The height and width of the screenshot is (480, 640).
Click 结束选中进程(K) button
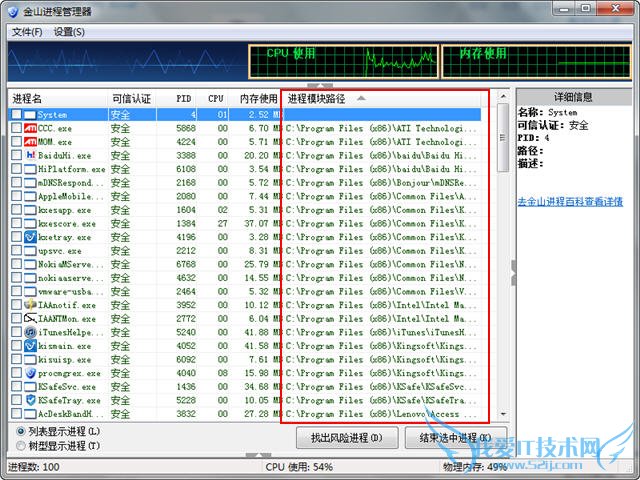[x=456, y=438]
